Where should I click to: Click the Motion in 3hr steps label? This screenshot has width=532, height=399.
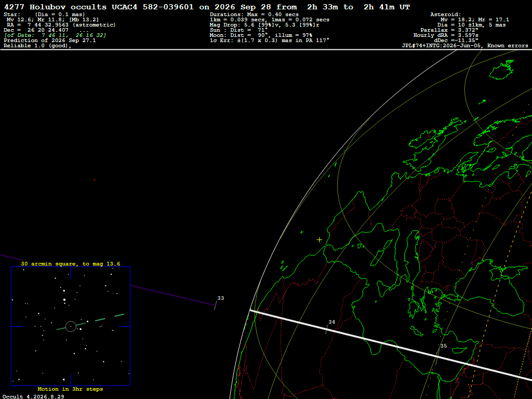pos(70,389)
